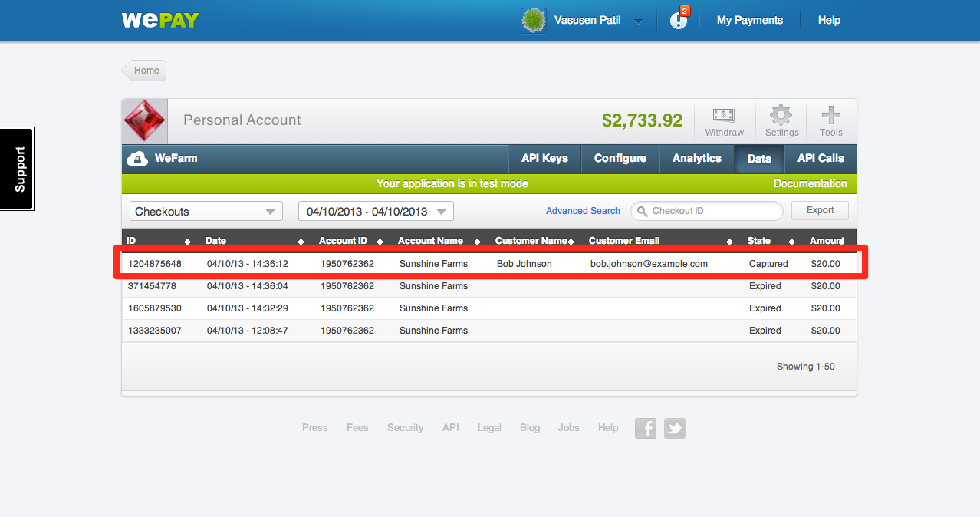Open the notifications alert icon
The width and height of the screenshot is (980, 517).
click(679, 19)
